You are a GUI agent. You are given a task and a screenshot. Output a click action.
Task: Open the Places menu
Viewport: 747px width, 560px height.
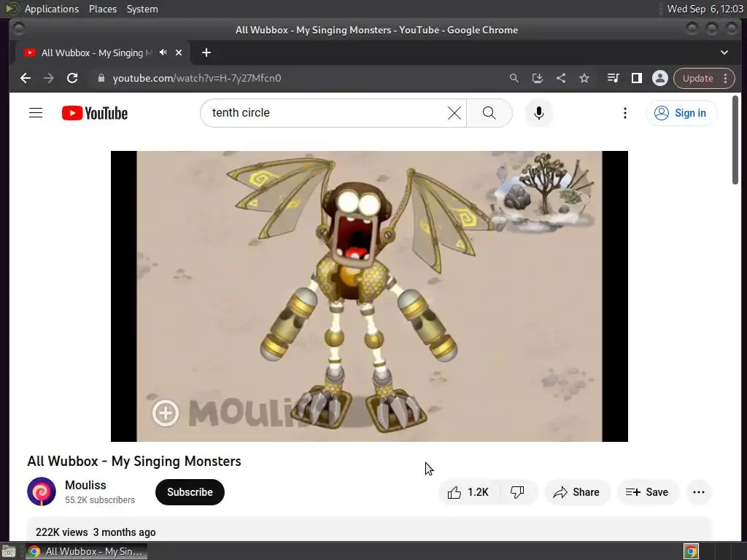click(102, 9)
